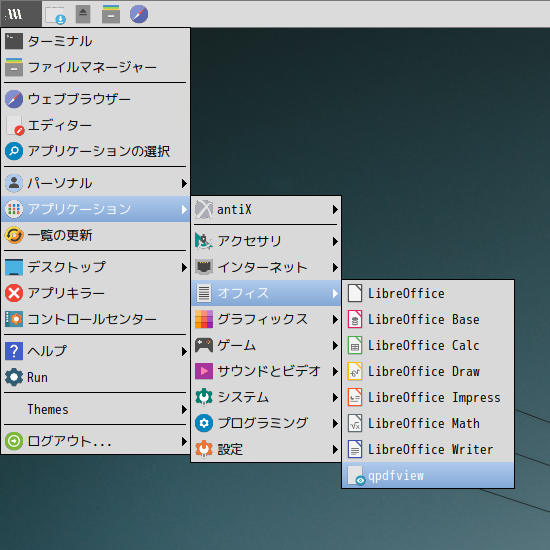
Task: Click アプリケーションの選択 search icon
Action: [x=14, y=151]
